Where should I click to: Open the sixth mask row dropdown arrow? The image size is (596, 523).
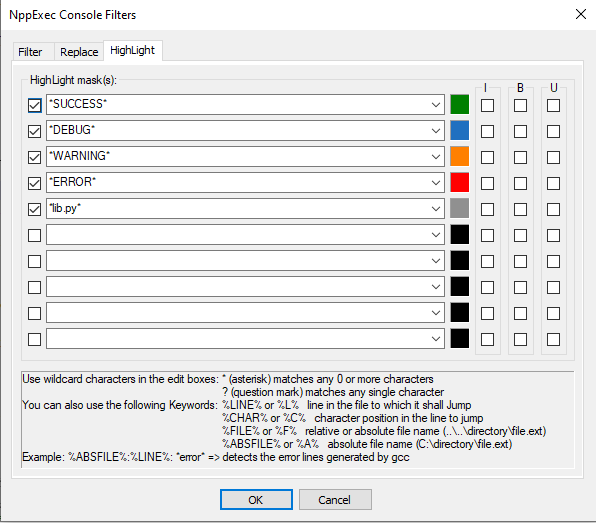point(436,235)
